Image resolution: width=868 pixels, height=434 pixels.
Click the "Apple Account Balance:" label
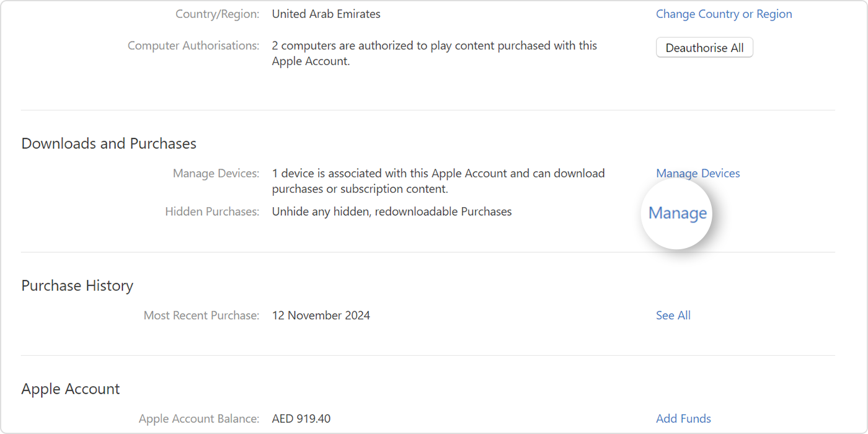(x=199, y=418)
